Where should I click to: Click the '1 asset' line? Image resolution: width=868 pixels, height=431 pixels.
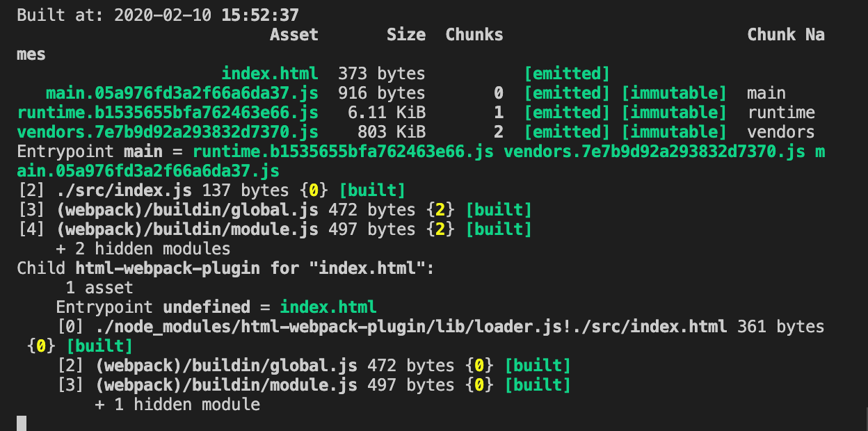(x=99, y=287)
